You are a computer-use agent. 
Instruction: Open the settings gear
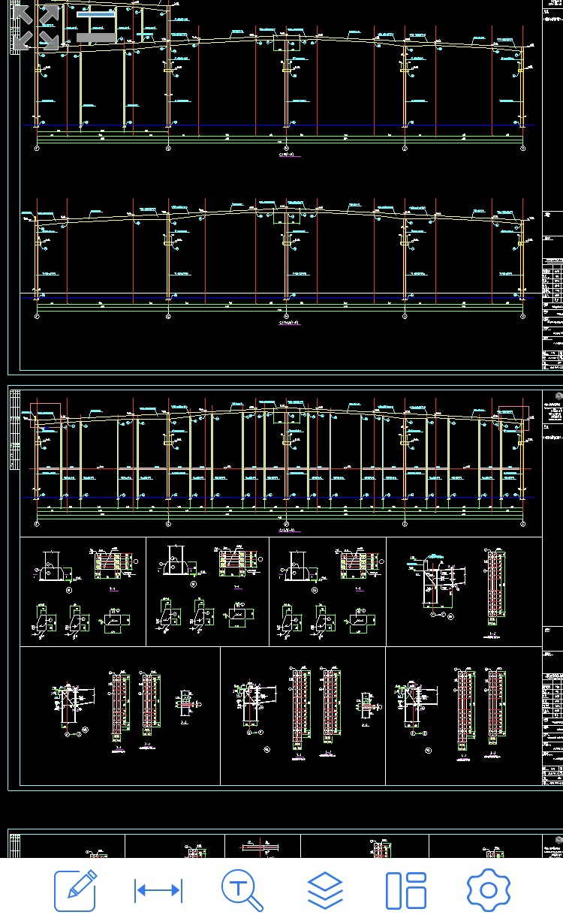[488, 891]
